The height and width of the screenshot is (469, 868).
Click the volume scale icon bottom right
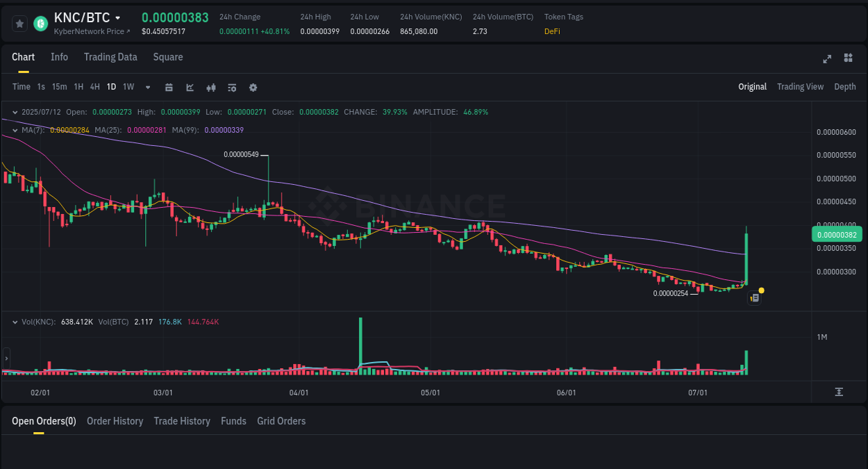[x=838, y=393]
